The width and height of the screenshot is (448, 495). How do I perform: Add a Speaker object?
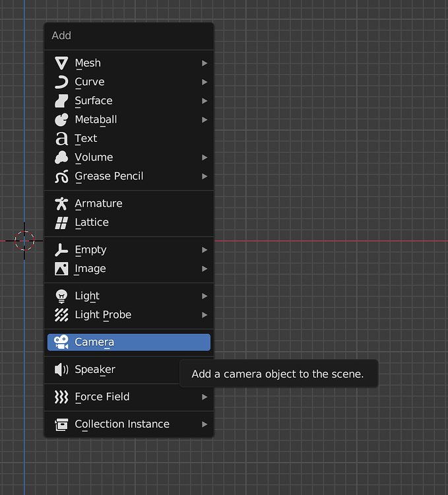(129, 370)
